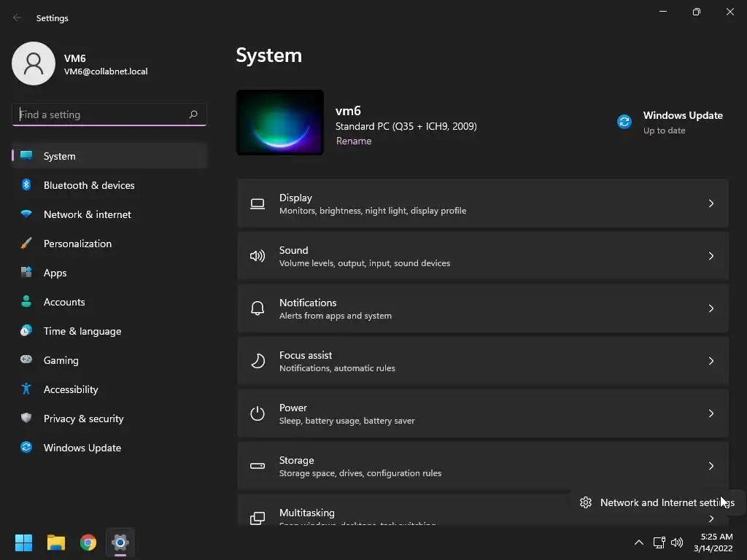Select Apps in the sidebar menu
The image size is (747, 560).
coord(55,273)
